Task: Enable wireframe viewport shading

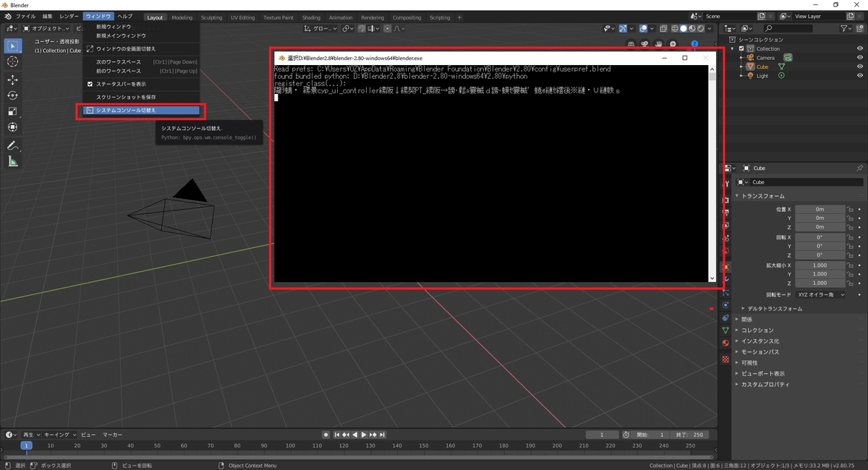Action: [x=674, y=28]
